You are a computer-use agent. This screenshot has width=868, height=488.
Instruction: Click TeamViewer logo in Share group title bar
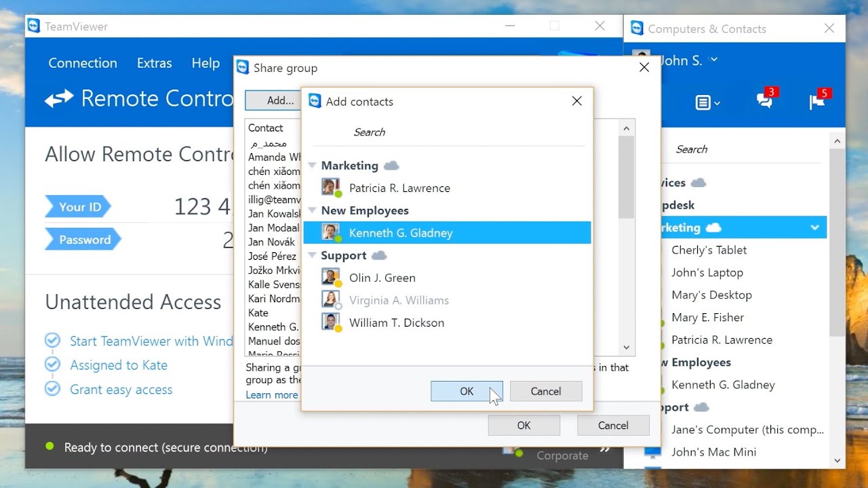pos(242,67)
